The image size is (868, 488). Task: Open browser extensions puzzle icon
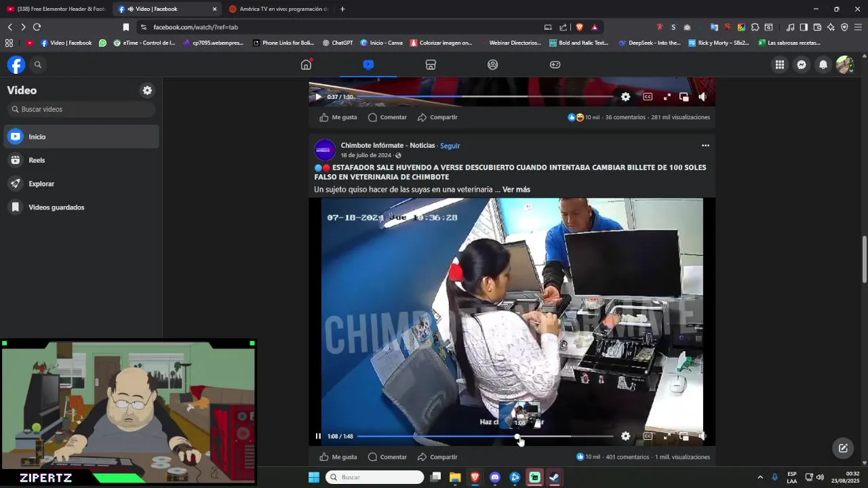(x=755, y=27)
